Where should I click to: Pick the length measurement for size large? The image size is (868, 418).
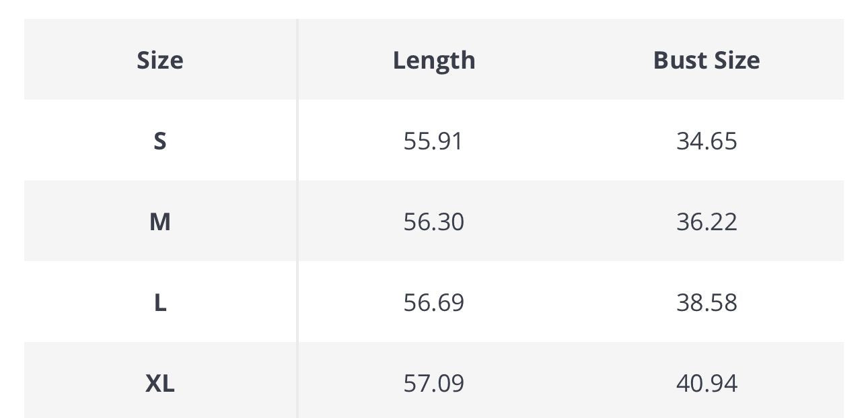point(433,303)
